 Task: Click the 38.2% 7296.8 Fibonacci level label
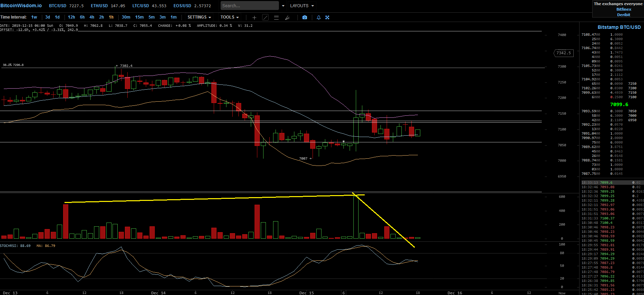click(x=13, y=65)
